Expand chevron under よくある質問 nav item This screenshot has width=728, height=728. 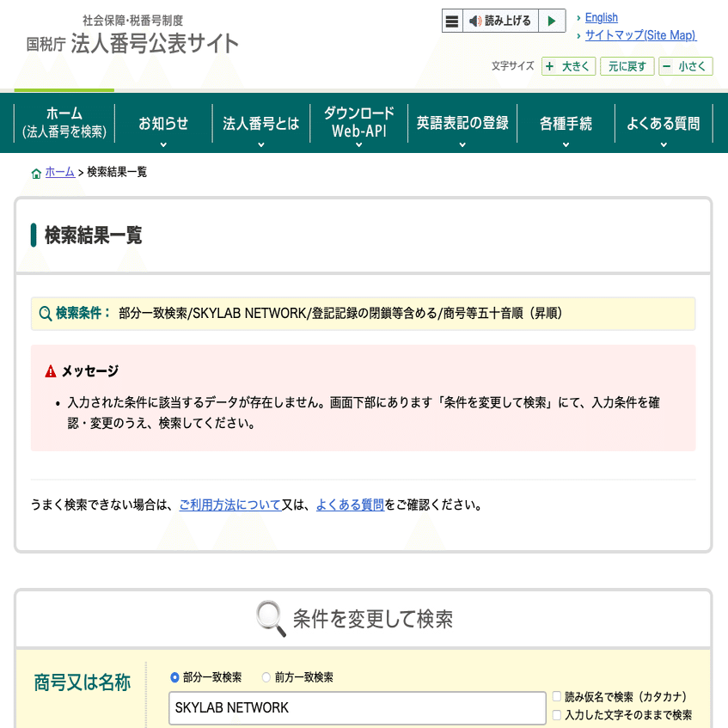pos(664,145)
